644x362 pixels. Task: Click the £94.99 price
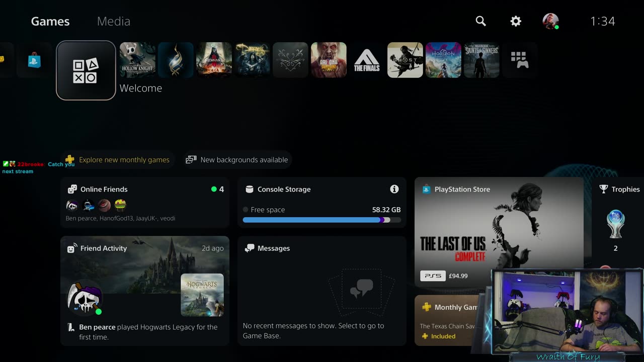click(x=458, y=276)
